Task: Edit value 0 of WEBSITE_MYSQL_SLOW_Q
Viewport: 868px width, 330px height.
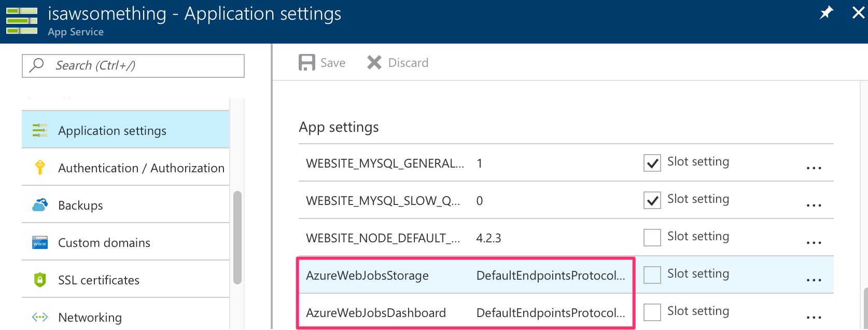Action: click(480, 201)
